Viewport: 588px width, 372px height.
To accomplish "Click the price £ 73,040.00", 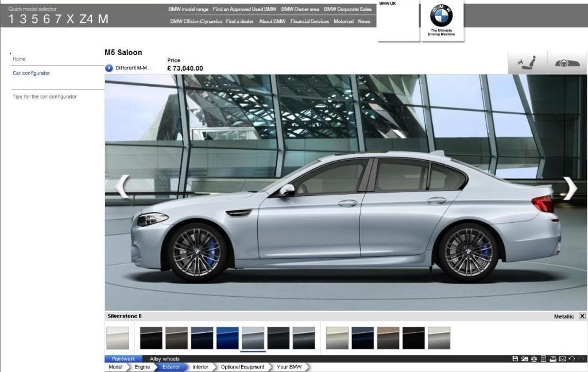I will point(185,68).
